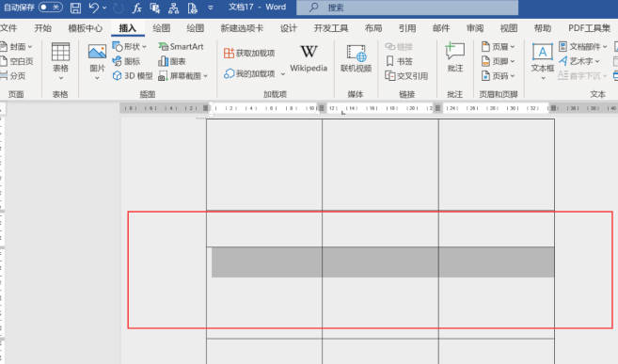618x364 pixels.
Task: Switch to the 视图 ribbon tab
Action: pyautogui.click(x=509, y=28)
